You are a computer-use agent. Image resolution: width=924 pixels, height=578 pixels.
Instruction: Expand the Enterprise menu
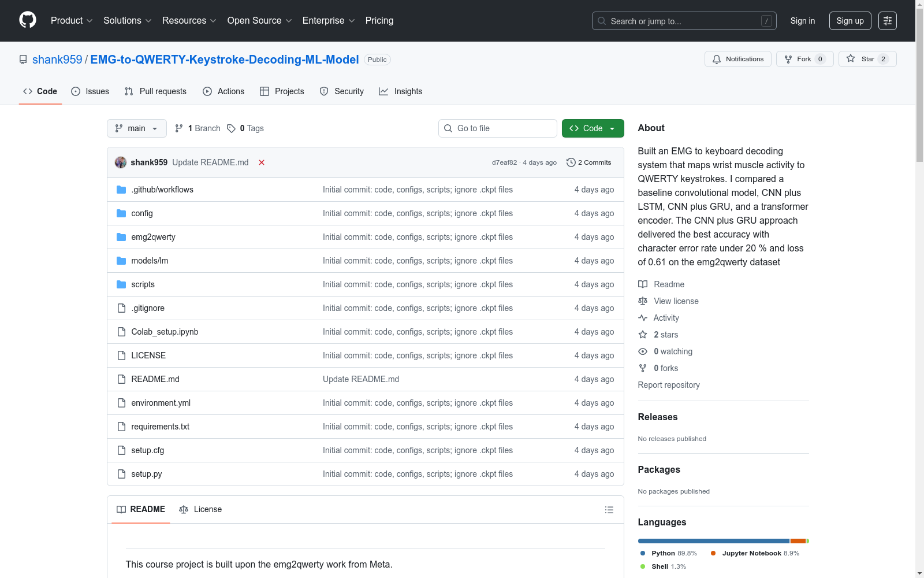coord(329,21)
